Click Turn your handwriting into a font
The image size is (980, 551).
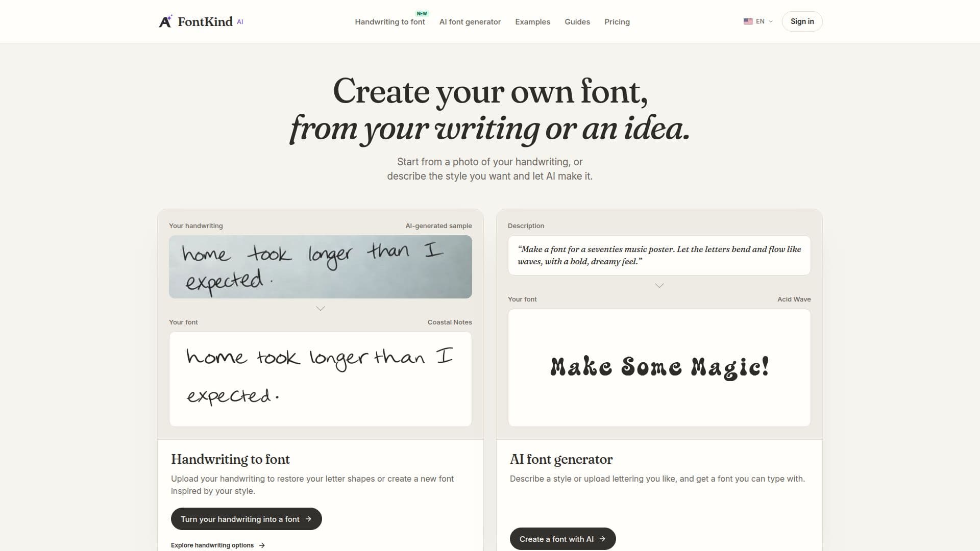tap(246, 519)
